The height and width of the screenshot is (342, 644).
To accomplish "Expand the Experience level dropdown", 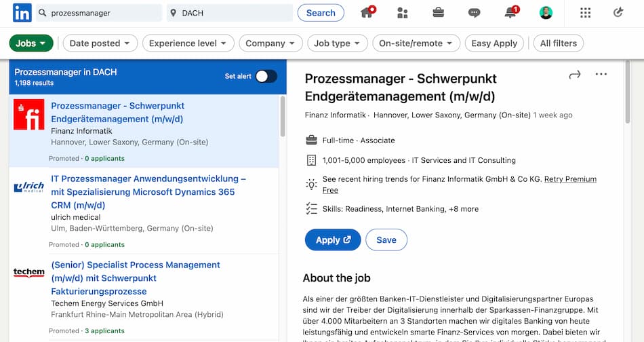I will [188, 43].
